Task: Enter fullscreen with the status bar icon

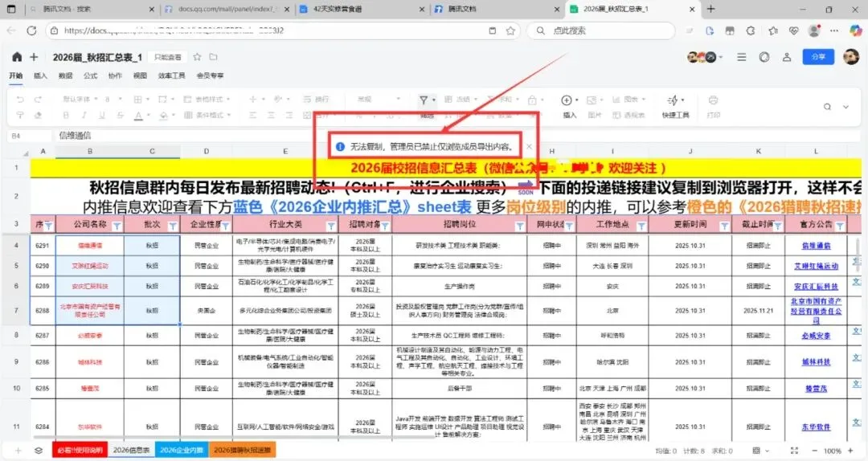Action: [x=794, y=451]
